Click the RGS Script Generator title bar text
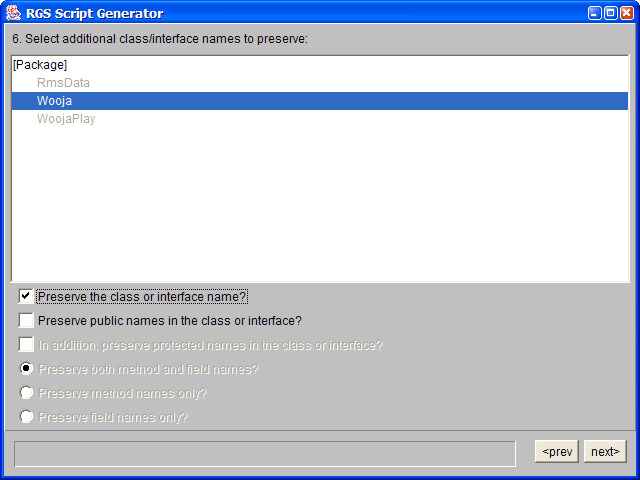Viewport: 640px width, 480px height. click(95, 13)
